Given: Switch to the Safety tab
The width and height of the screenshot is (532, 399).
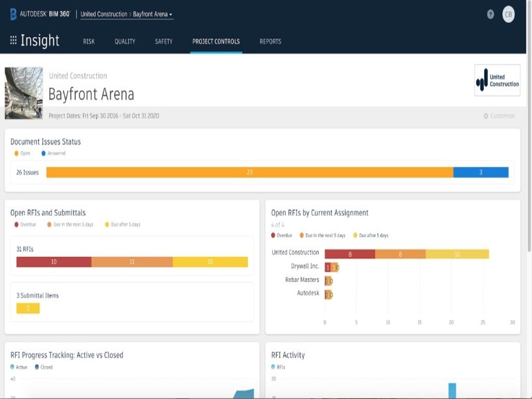Looking at the screenshot, I should (164, 42).
